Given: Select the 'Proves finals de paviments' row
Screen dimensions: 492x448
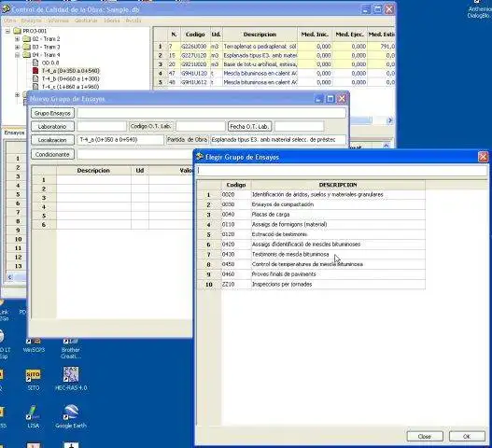Looking at the screenshot, I should point(311,274).
